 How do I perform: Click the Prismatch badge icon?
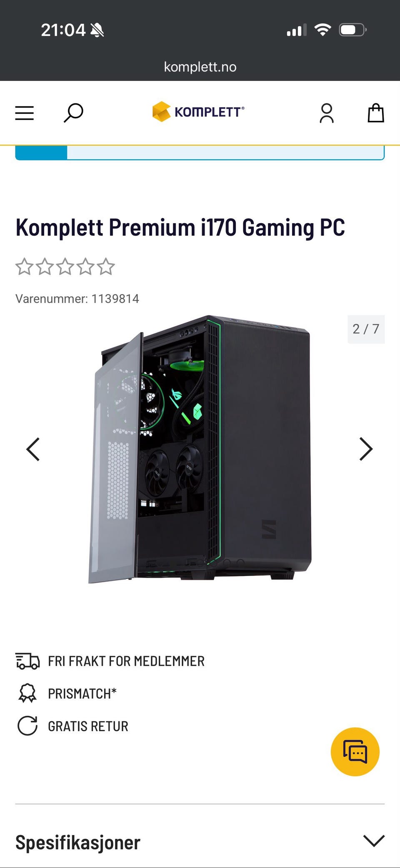27,693
